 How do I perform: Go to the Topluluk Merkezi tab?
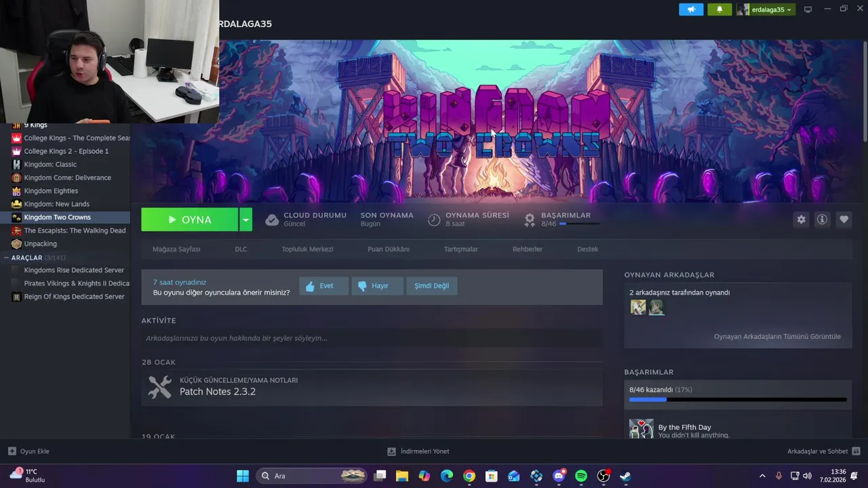click(307, 249)
